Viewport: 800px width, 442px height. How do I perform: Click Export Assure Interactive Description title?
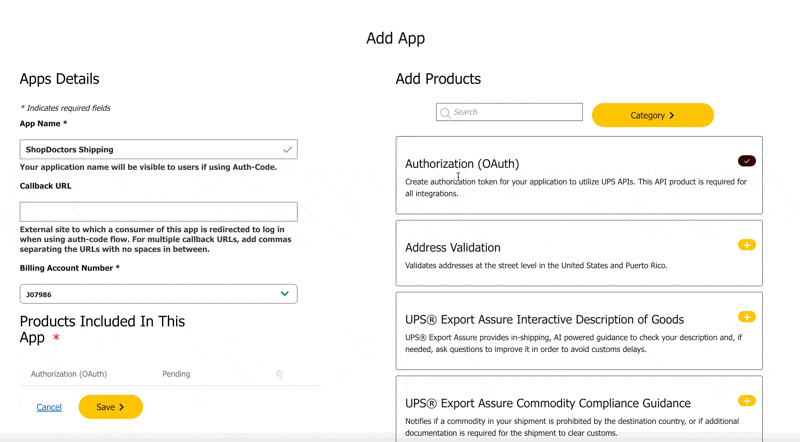click(x=544, y=320)
